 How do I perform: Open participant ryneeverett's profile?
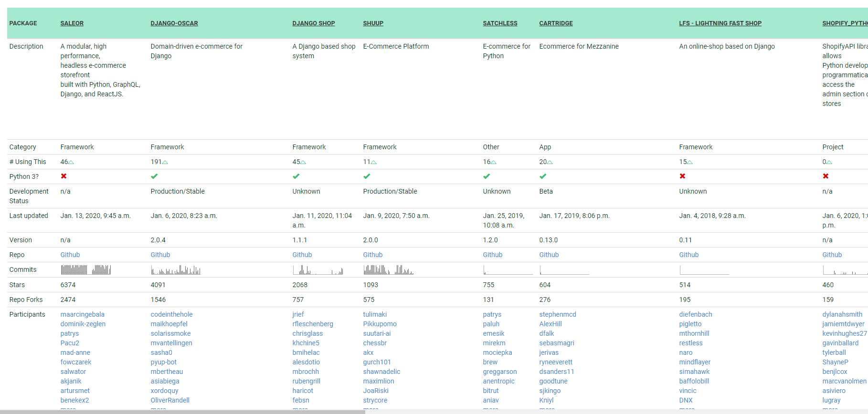coord(556,362)
